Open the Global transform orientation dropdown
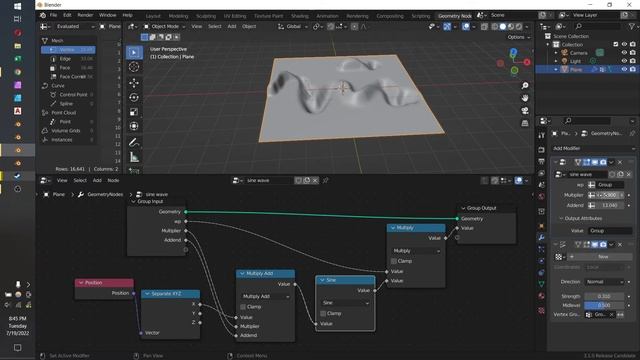The width and height of the screenshot is (640, 360). click(293, 27)
